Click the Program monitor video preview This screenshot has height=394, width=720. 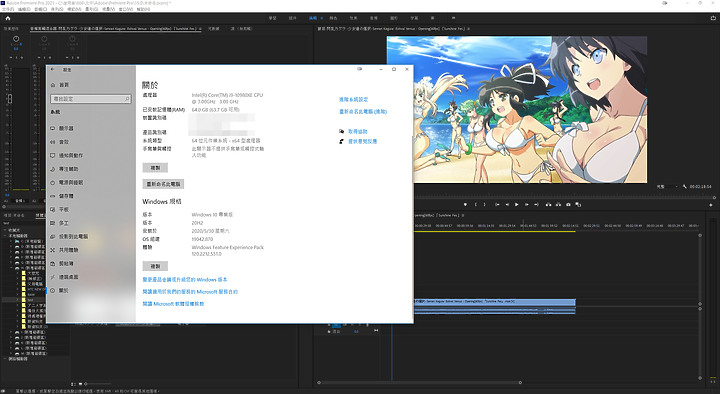click(x=517, y=110)
